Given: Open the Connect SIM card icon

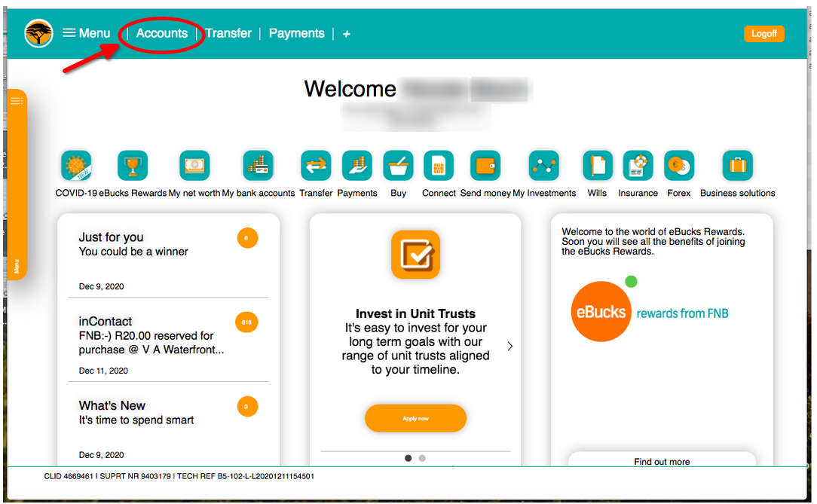Looking at the screenshot, I should click(x=439, y=166).
